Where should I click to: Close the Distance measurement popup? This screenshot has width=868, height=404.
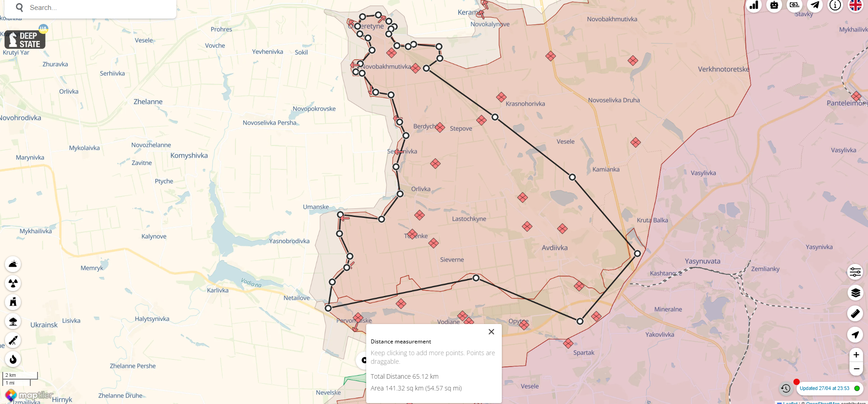491,332
